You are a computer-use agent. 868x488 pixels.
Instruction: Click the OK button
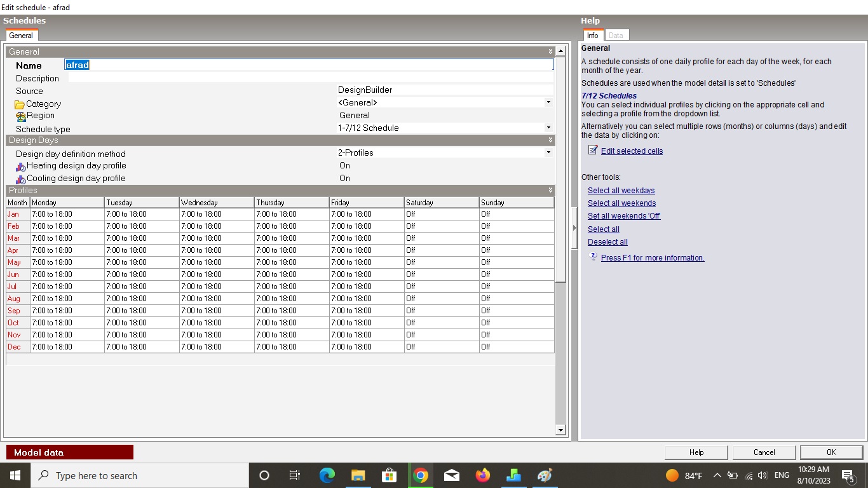831,452
